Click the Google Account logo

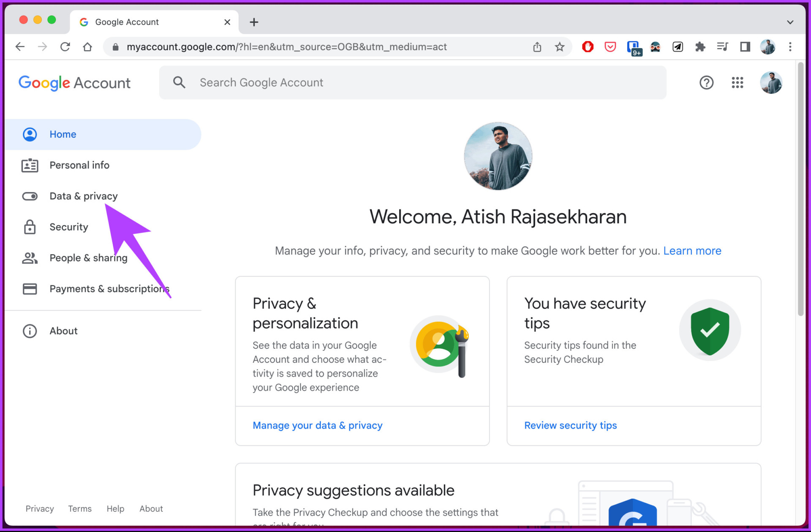pyautogui.click(x=74, y=83)
